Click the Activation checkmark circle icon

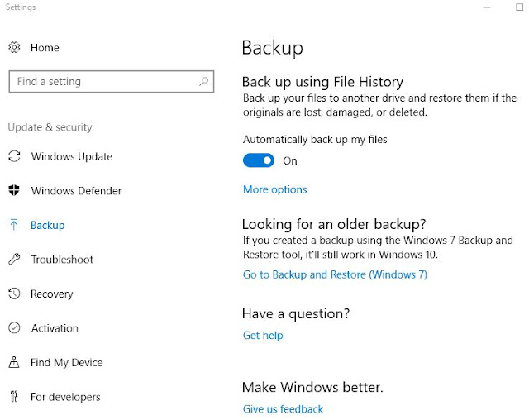(14, 328)
